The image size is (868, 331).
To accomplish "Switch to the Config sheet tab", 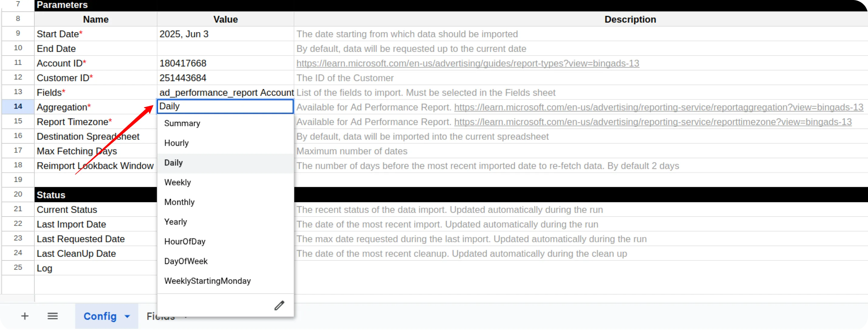I will click(x=100, y=316).
